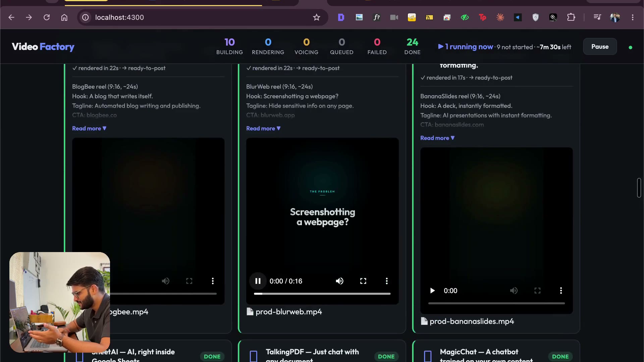644x362 pixels.
Task: Go back using the browser back arrow
Action: 11,17
